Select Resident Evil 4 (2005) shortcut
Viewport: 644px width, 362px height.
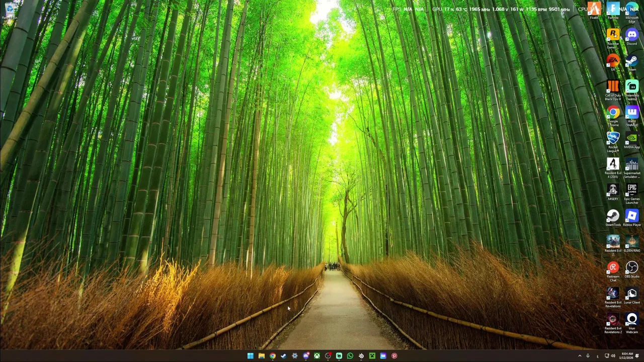(613, 168)
